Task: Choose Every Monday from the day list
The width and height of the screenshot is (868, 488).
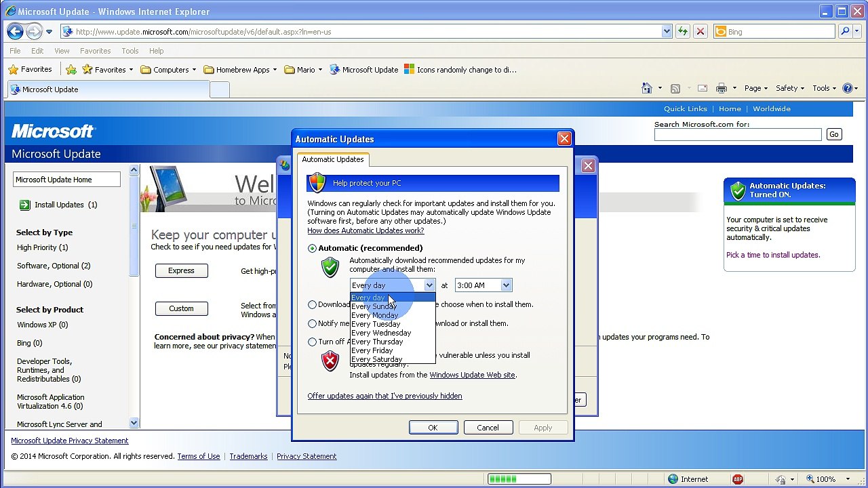Action: coord(392,315)
